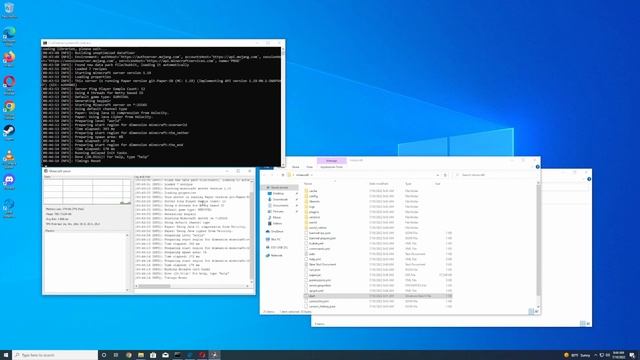The height and width of the screenshot is (360, 640).
Task: Click help icon in the rear Explorer window
Action: (589, 179)
